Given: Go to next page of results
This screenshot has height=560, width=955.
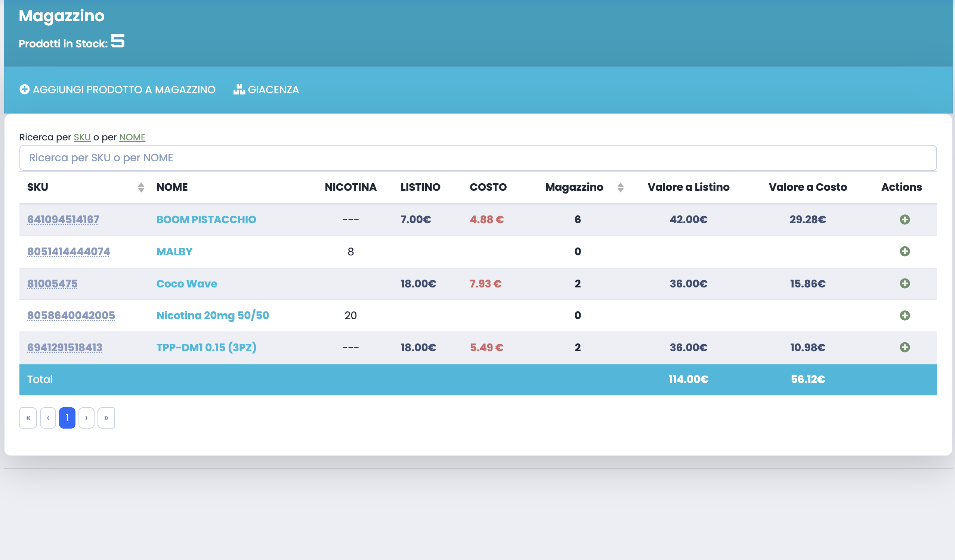Looking at the screenshot, I should [86, 418].
